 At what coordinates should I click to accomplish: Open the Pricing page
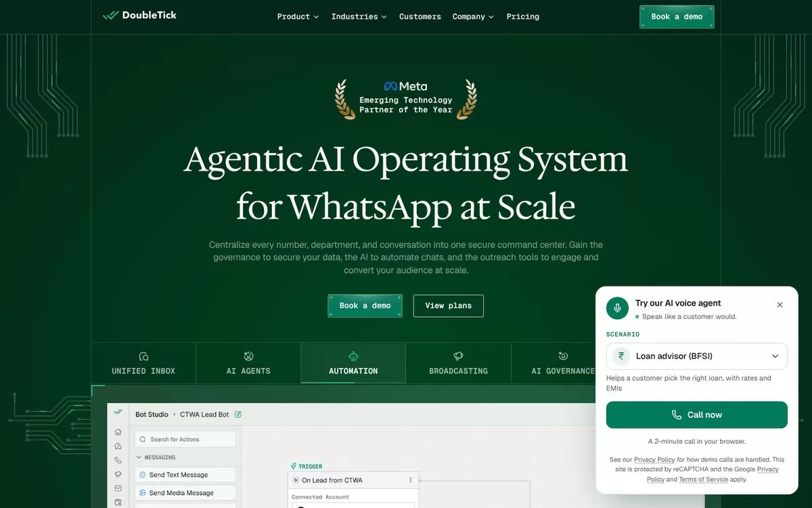[523, 16]
